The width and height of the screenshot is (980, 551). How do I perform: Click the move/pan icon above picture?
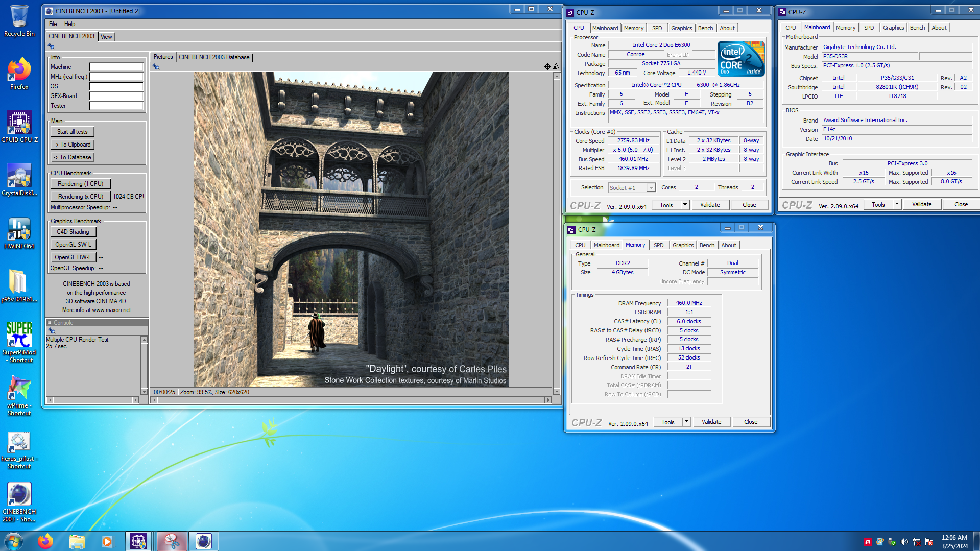pos(547,66)
